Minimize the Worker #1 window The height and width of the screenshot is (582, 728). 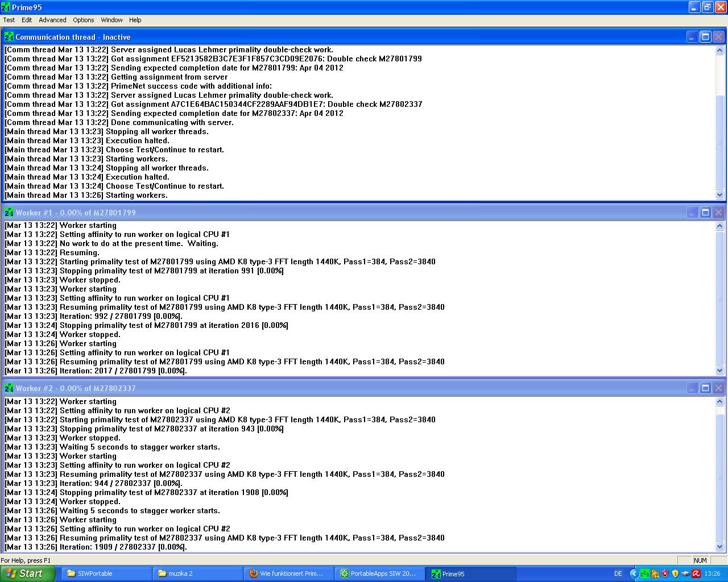692,213
